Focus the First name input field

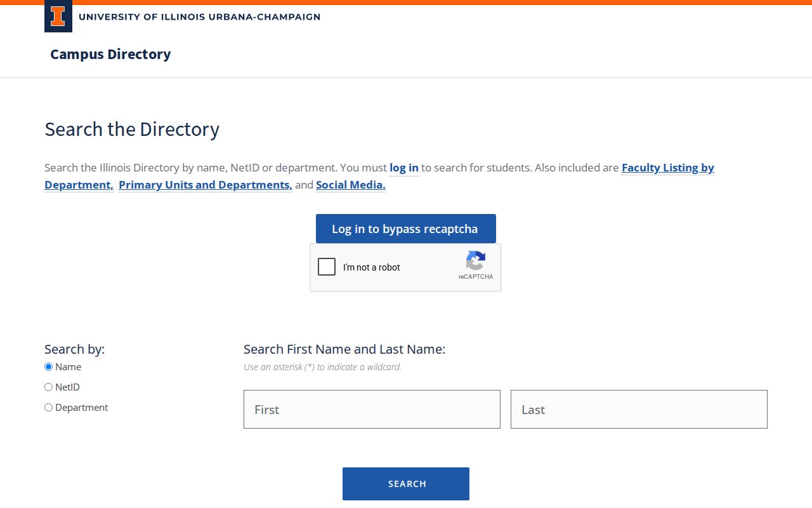point(372,410)
